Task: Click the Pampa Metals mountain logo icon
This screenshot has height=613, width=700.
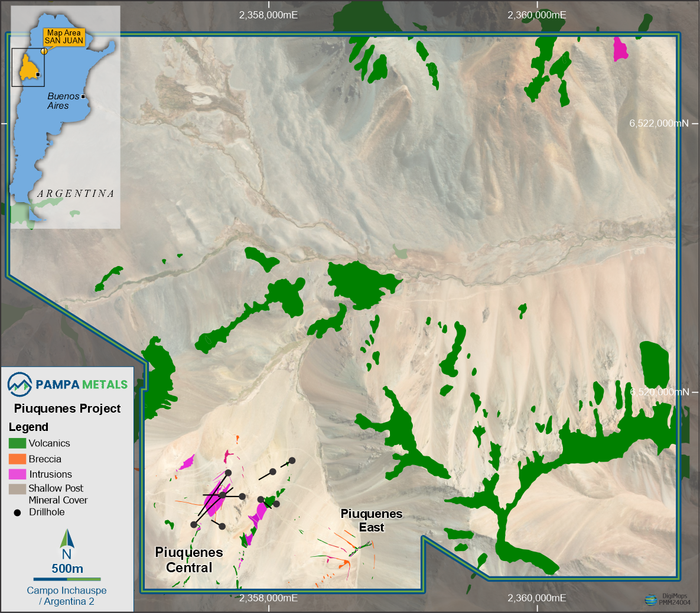Action: click(19, 384)
